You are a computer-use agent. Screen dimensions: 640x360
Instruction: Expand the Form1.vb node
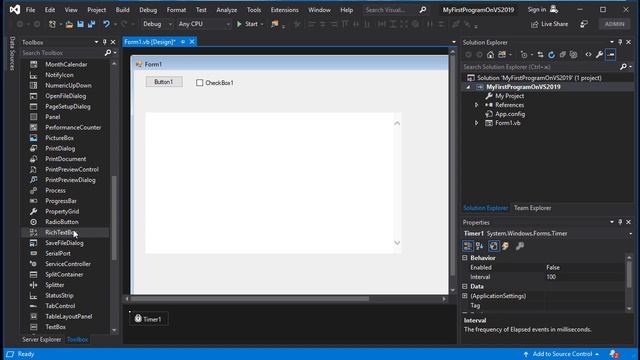point(476,123)
